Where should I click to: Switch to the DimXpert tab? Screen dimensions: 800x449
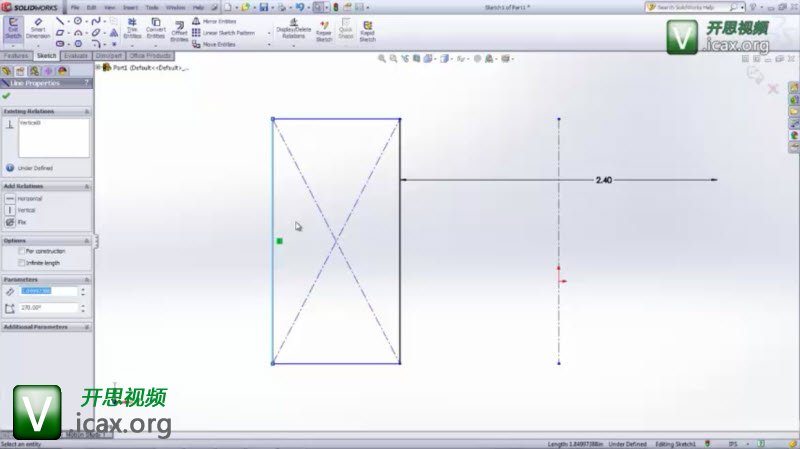click(109, 56)
